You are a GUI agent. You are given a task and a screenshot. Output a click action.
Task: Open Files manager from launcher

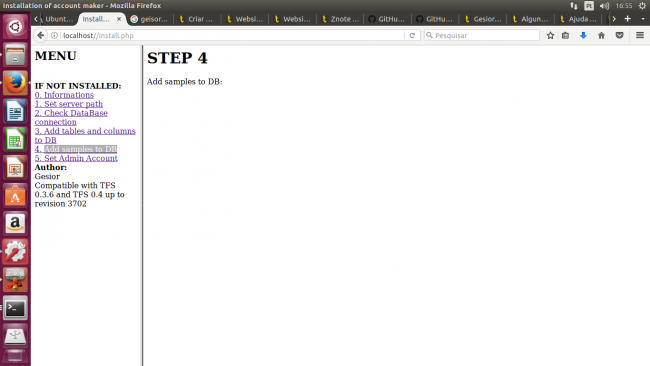click(x=15, y=55)
